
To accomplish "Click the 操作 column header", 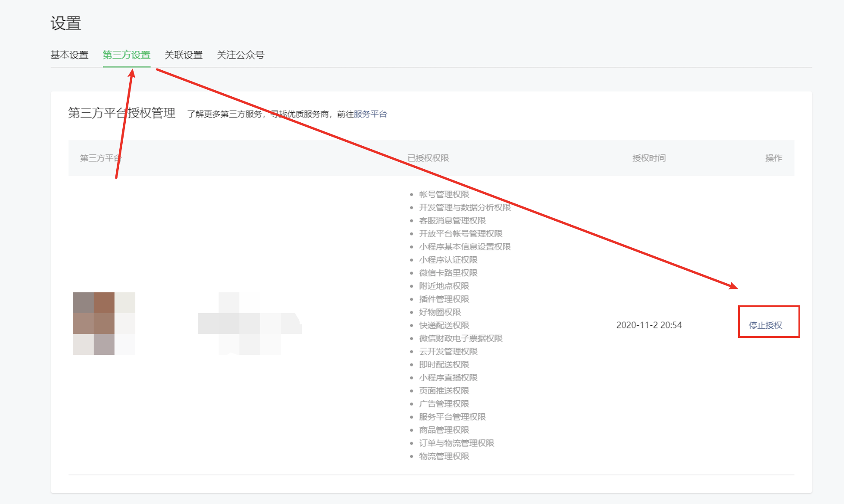I will point(773,158).
